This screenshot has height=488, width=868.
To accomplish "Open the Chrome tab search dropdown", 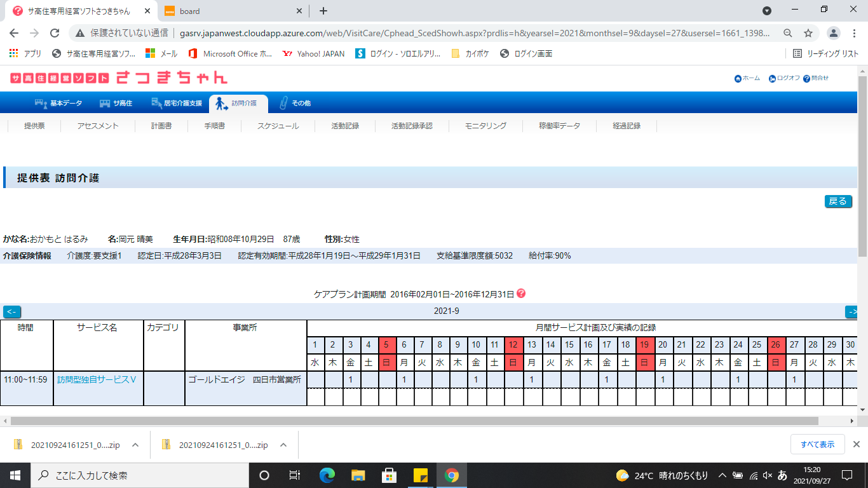I will point(767,11).
